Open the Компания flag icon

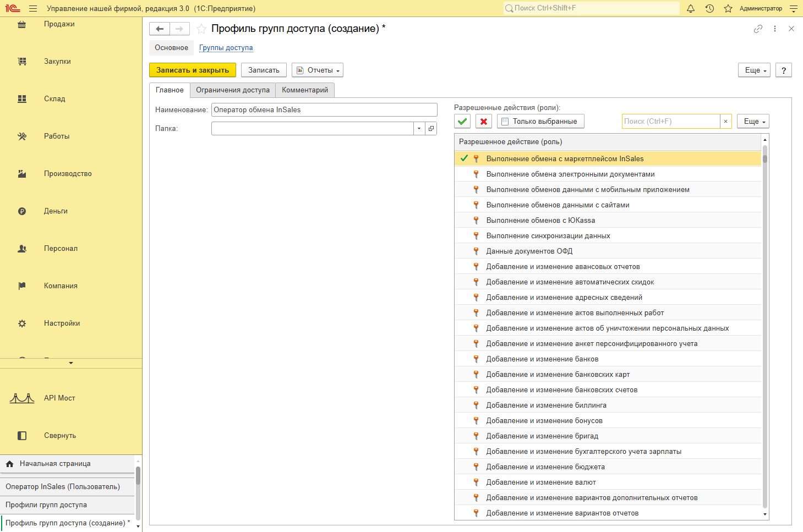22,286
